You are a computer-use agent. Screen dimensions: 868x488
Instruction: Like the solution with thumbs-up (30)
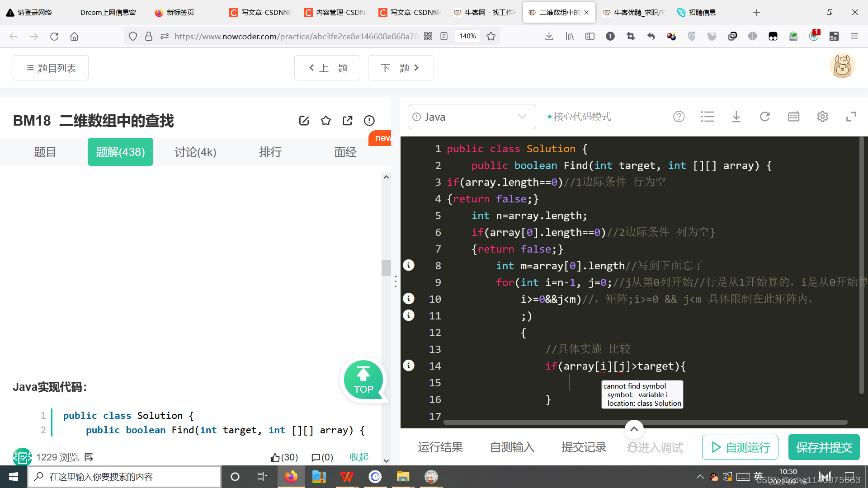[x=284, y=457]
